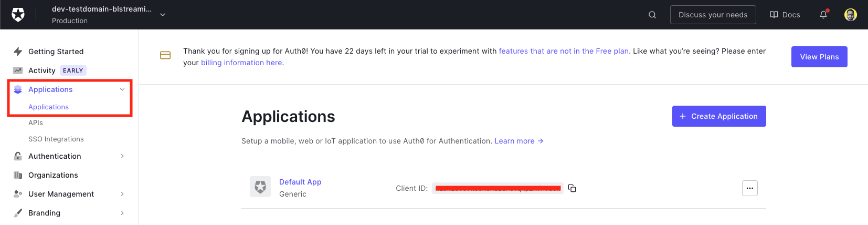Click the Organizations building icon
Screen dimensions: 868x225
[x=18, y=175]
